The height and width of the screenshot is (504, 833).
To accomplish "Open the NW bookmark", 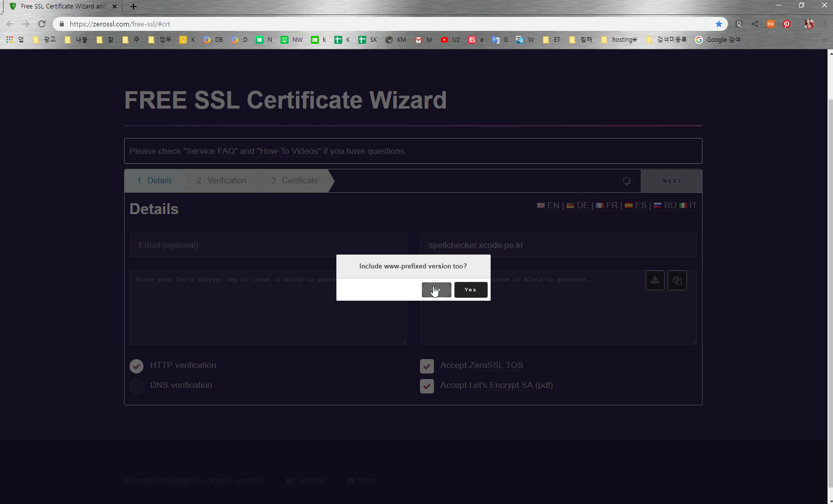I will [291, 39].
